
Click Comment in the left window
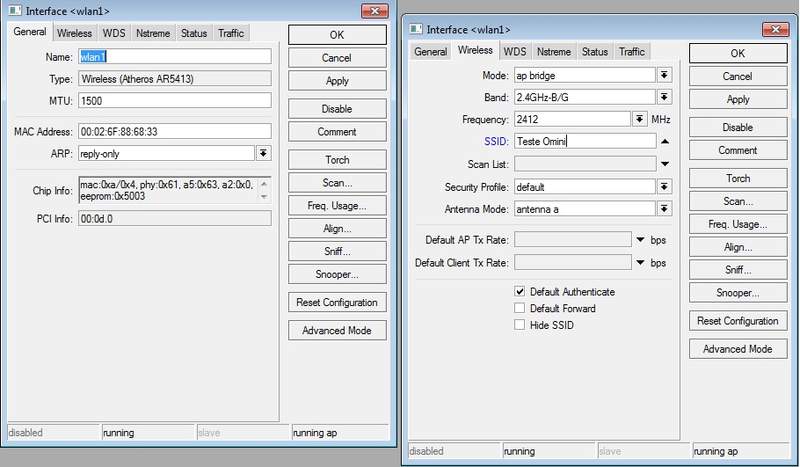coord(337,132)
